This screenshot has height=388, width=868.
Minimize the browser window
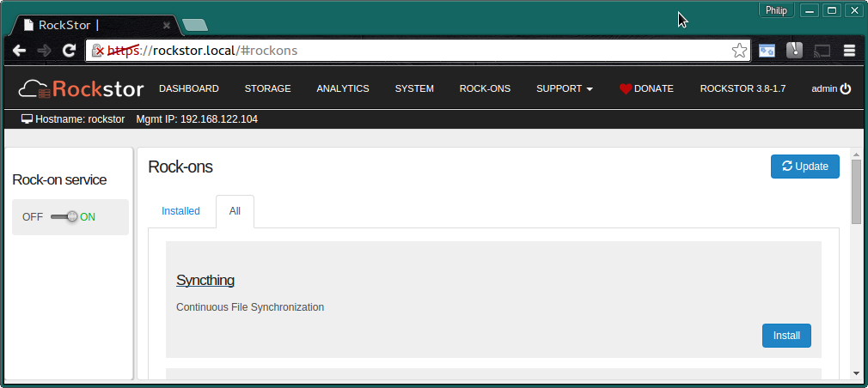pos(810,10)
